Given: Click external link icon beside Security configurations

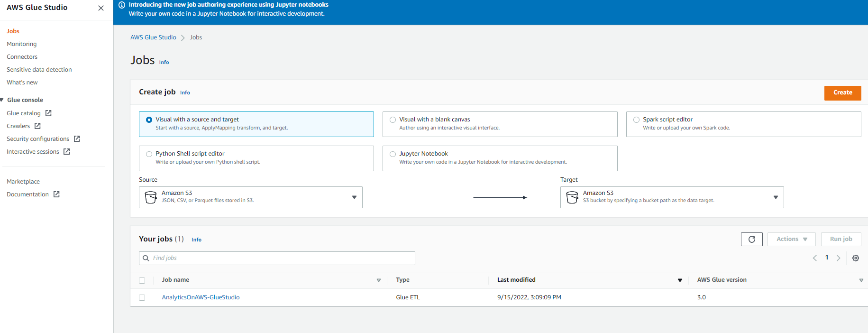Looking at the screenshot, I should [77, 139].
